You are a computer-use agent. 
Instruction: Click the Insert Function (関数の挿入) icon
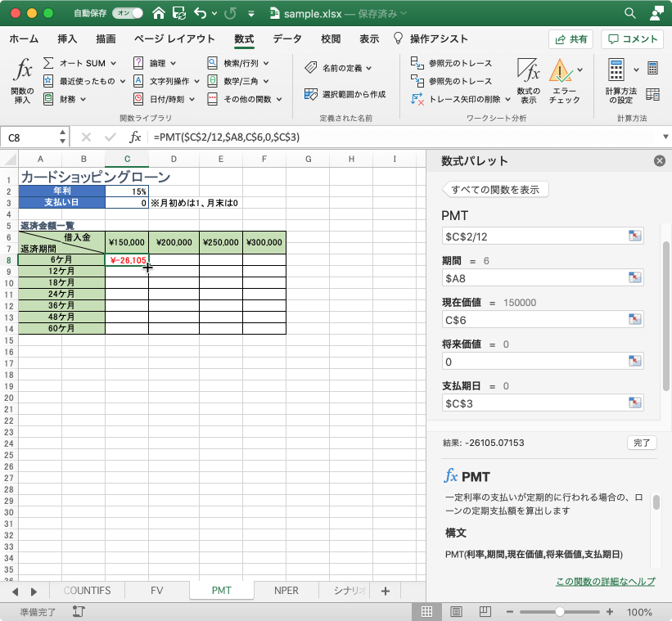(23, 70)
